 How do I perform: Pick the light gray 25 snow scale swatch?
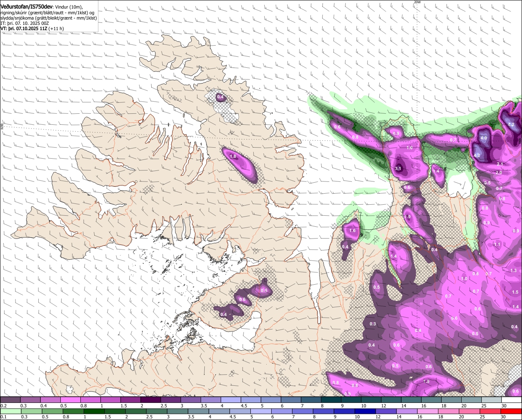click(x=491, y=400)
